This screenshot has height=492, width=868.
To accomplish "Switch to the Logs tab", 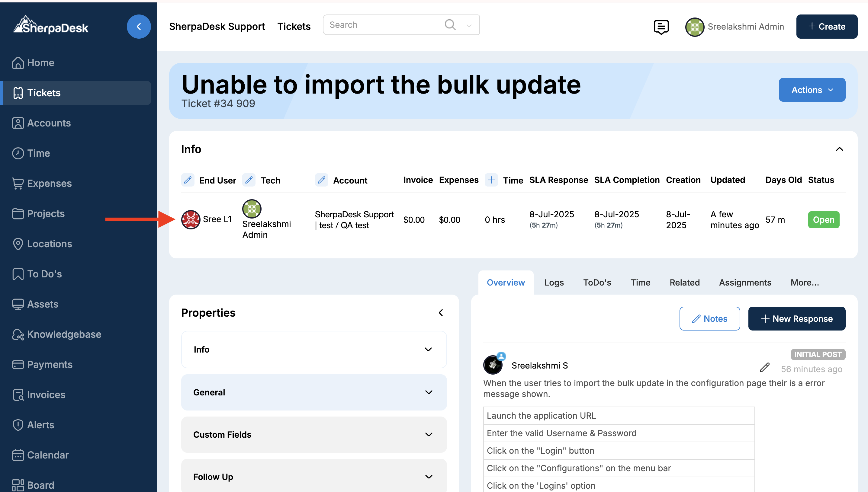I will [554, 283].
